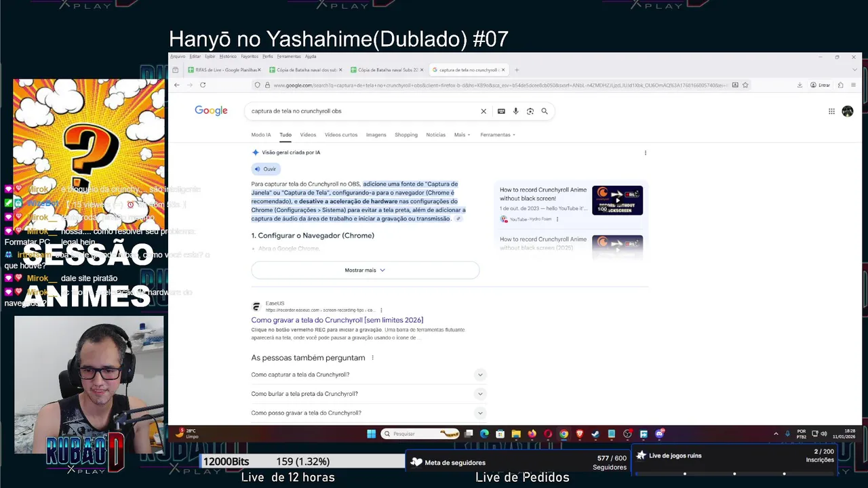Open the 'Histórico' menu
Image resolution: width=868 pixels, height=488 pixels.
[x=228, y=56]
